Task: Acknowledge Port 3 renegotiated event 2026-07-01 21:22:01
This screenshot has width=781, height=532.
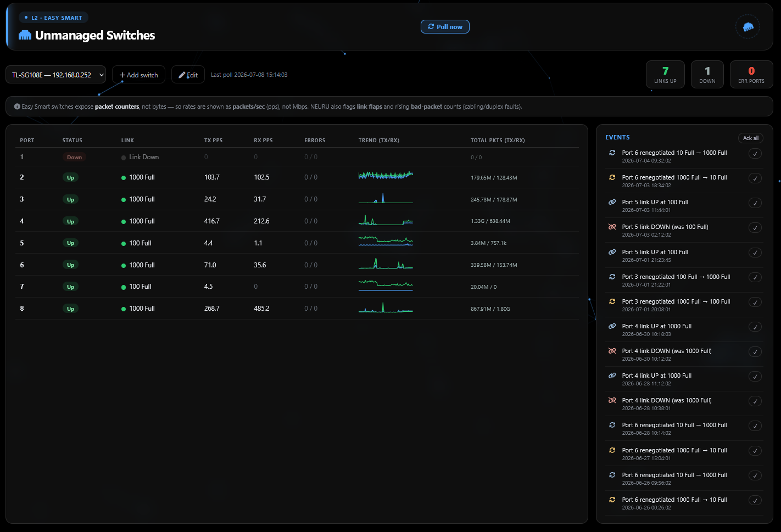Action: coord(755,278)
